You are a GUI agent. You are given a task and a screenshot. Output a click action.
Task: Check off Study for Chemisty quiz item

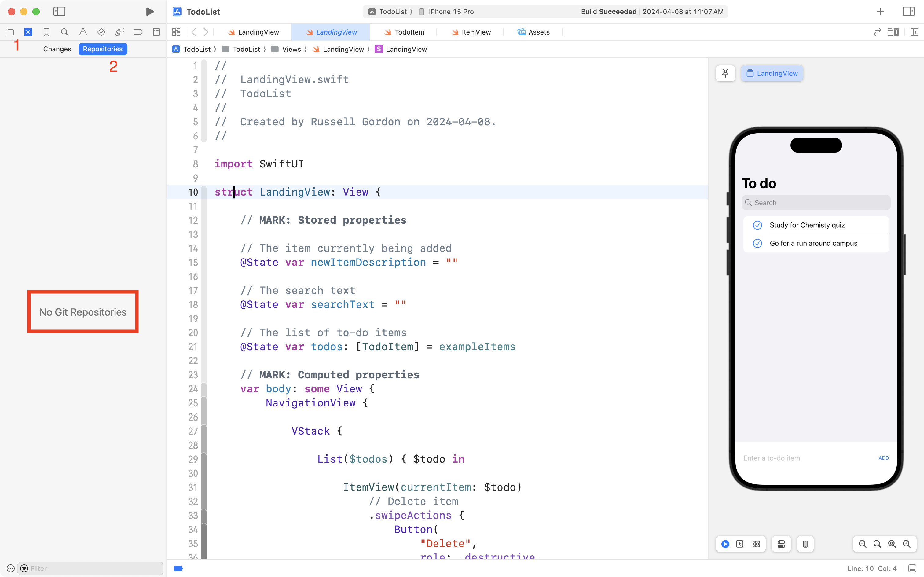757,225
